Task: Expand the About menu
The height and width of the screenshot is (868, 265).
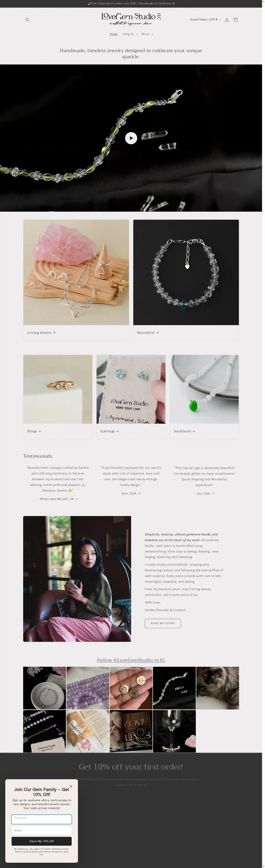Action: (x=147, y=34)
